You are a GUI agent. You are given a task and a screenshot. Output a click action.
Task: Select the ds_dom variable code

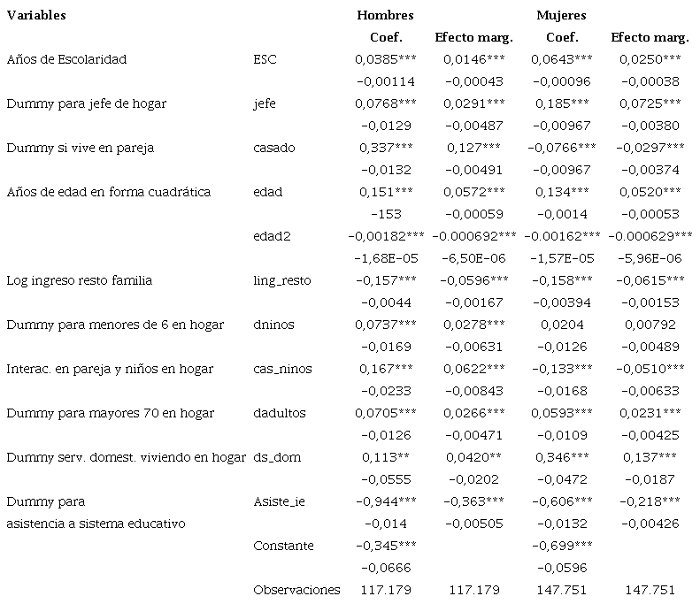click(278, 457)
